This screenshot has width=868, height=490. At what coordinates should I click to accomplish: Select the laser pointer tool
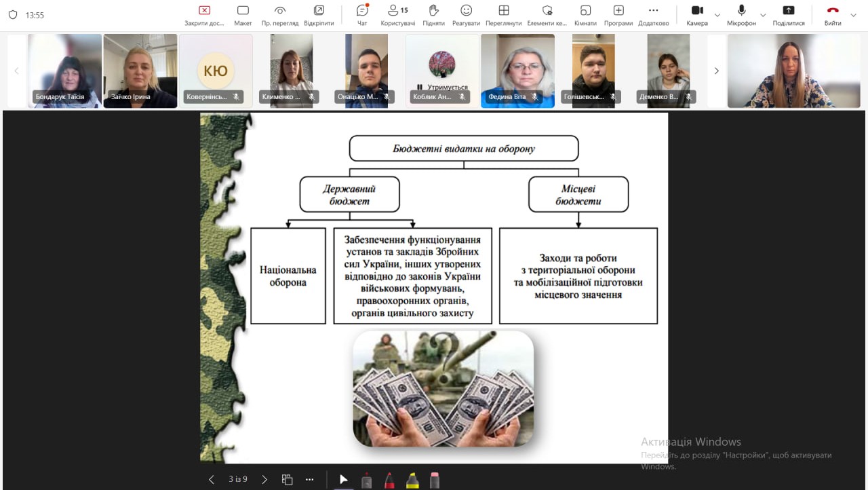point(367,480)
